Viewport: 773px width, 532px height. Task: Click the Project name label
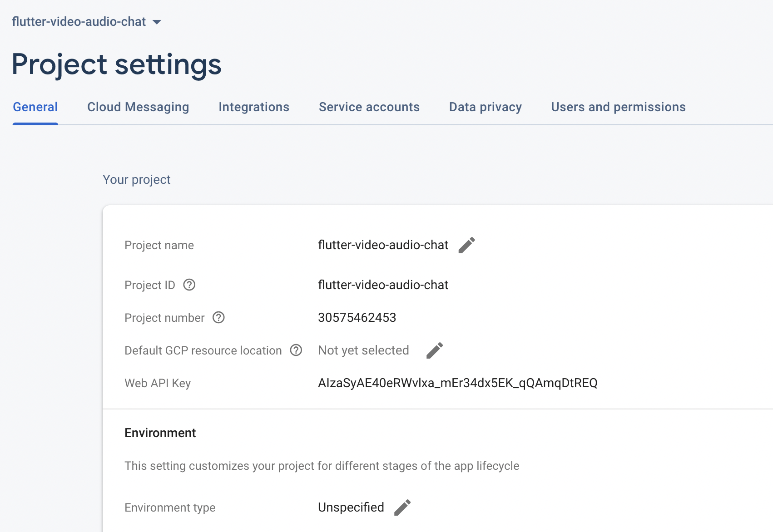(159, 246)
